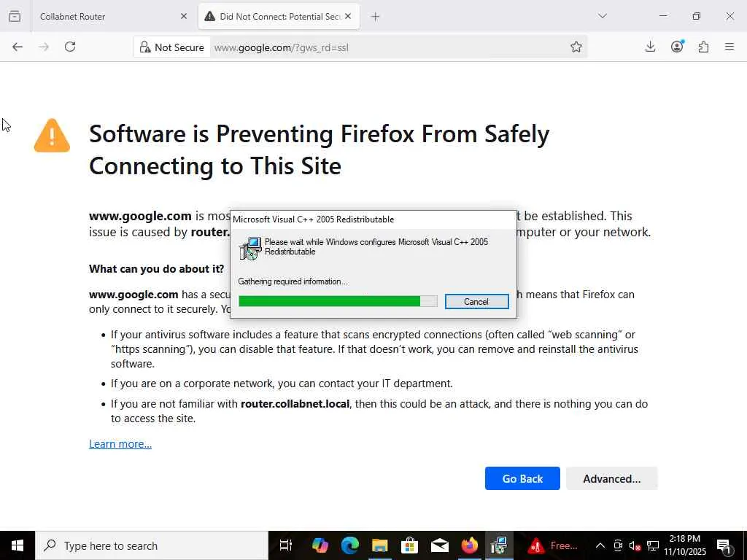Open File Explorer from the taskbar
The image size is (747, 560).
(x=379, y=545)
